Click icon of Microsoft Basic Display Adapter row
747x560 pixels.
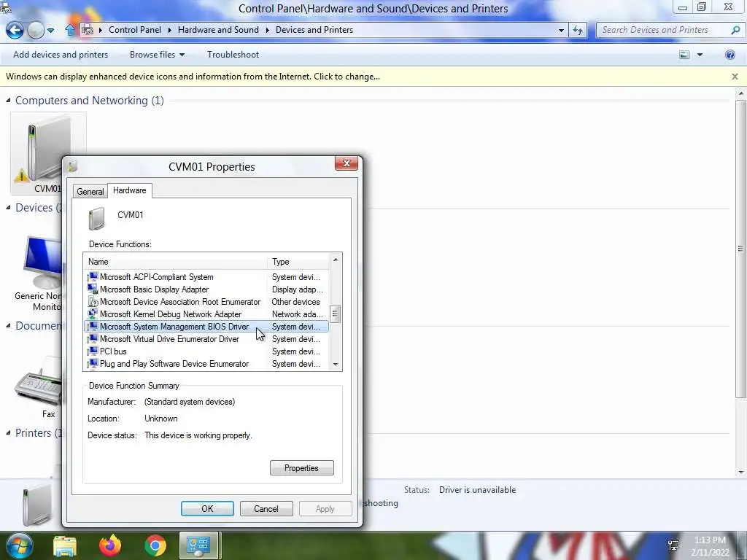click(x=93, y=289)
